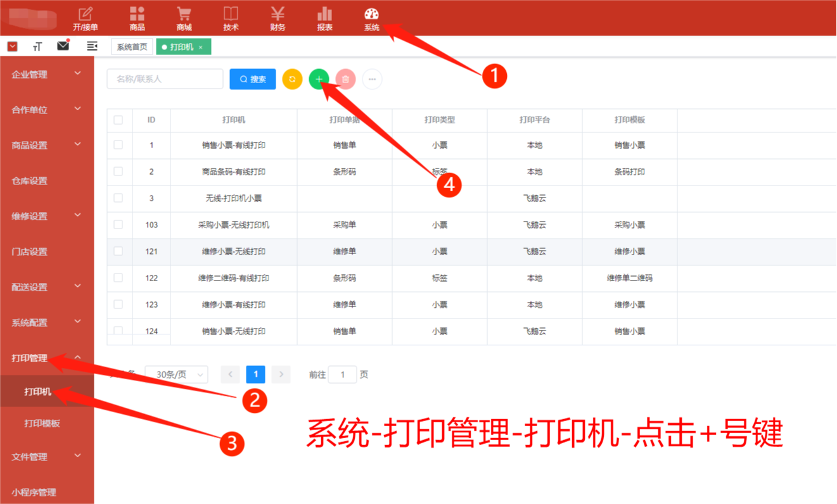The width and height of the screenshot is (837, 504).
Task: Check the box for row ID 1
Action: [x=118, y=145]
